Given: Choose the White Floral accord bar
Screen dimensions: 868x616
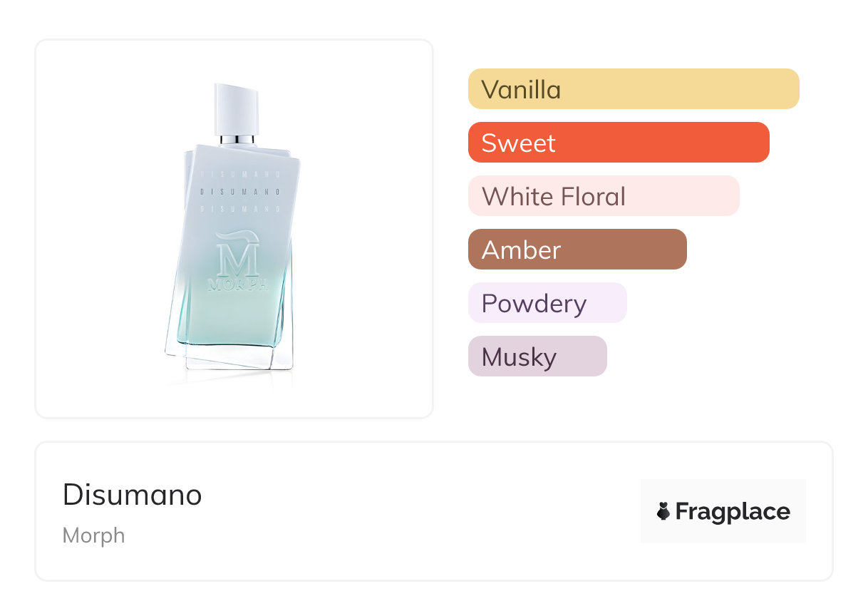Looking at the screenshot, I should 603,196.
